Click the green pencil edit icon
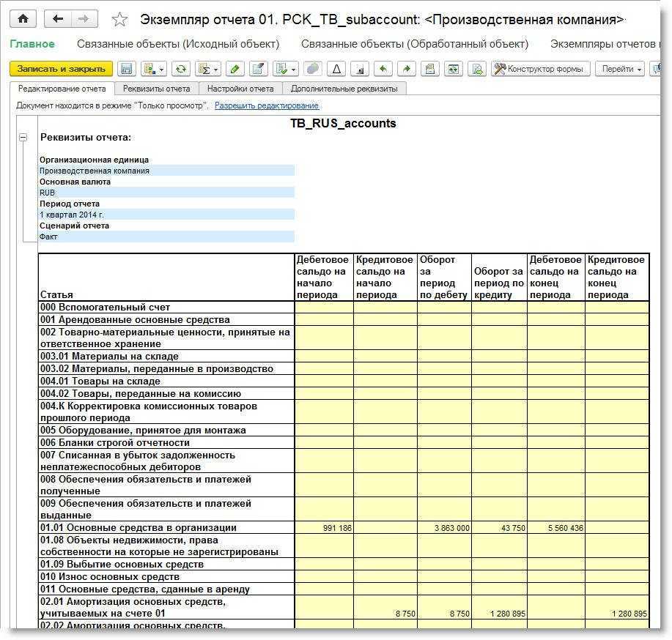The image size is (672, 640). [x=234, y=69]
